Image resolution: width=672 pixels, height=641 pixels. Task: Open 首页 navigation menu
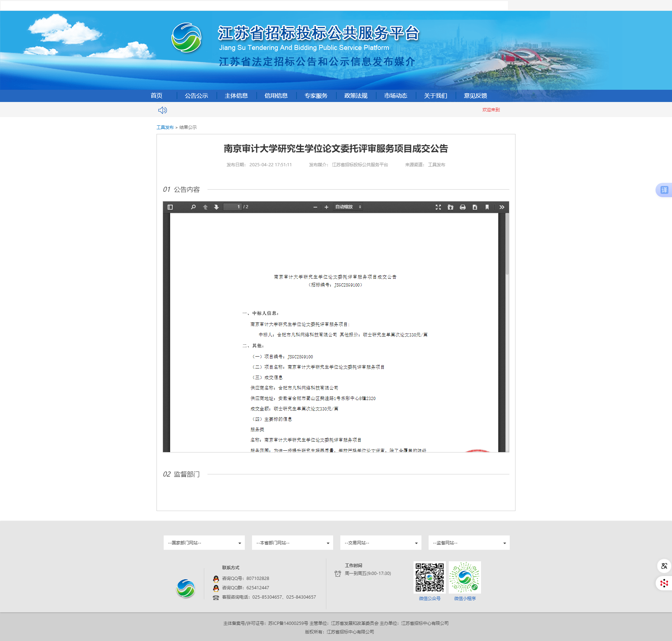pos(157,96)
